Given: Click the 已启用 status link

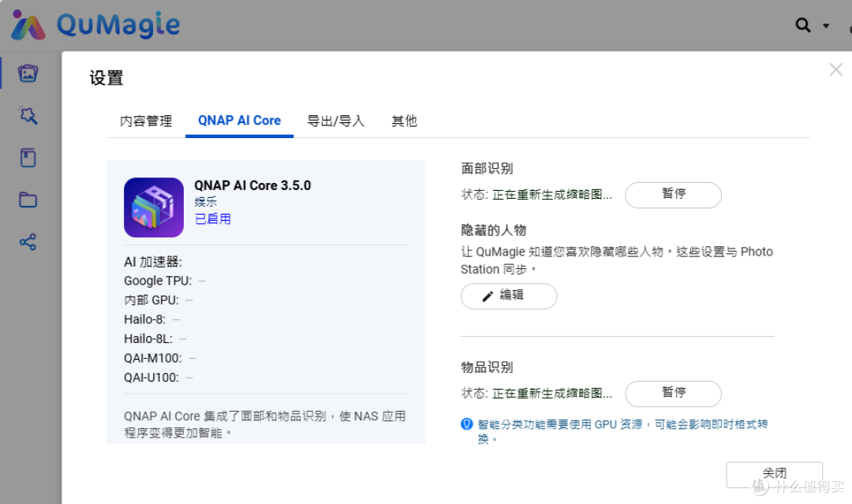Looking at the screenshot, I should coord(212,218).
